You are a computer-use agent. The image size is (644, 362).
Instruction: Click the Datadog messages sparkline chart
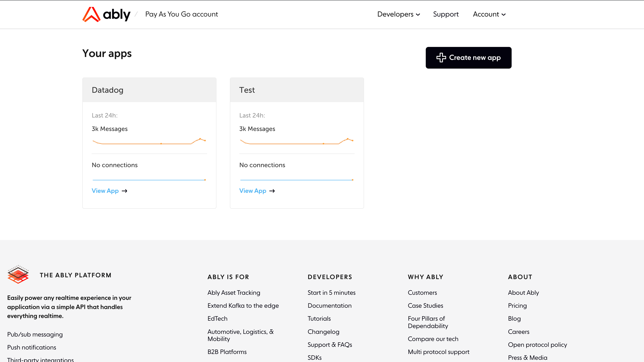[149, 141]
